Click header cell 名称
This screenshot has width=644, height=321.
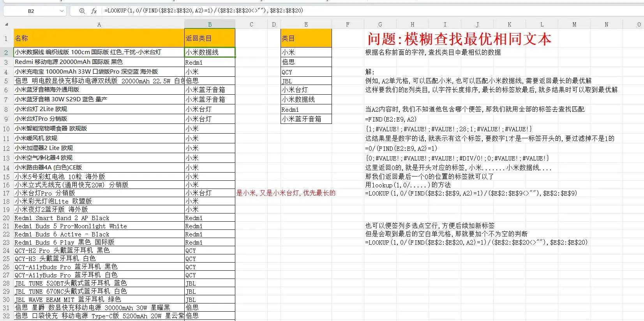pyautogui.click(x=99, y=38)
